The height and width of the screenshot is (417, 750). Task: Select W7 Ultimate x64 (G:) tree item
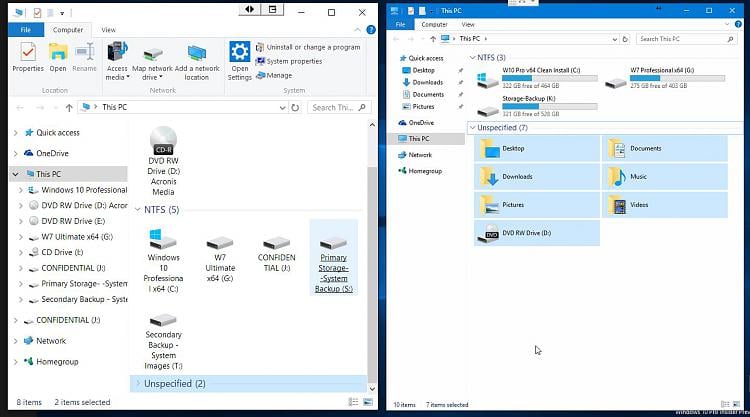coord(71,237)
